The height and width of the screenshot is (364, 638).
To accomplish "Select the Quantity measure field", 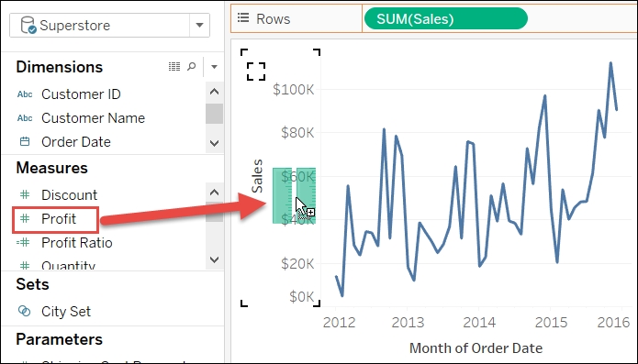I will tap(68, 266).
